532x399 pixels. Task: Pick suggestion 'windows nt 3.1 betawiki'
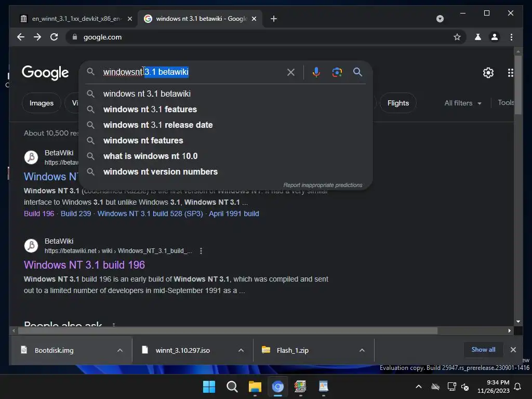pyautogui.click(x=225, y=94)
